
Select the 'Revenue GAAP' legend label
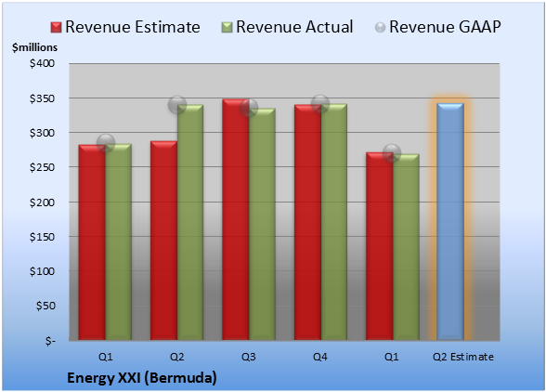click(x=445, y=27)
